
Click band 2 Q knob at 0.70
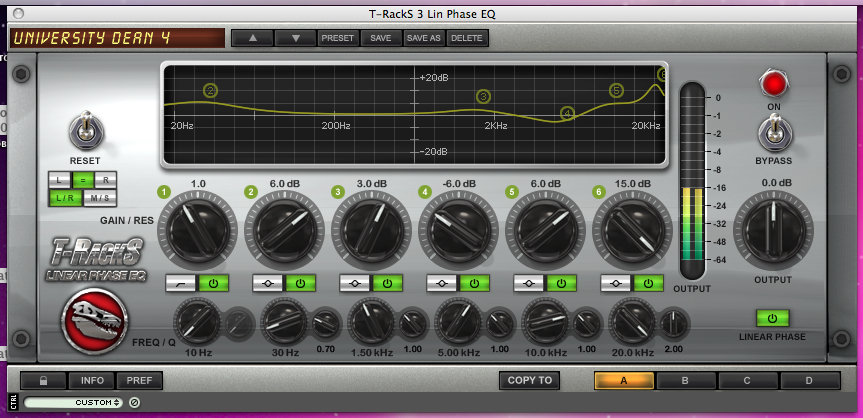click(x=326, y=324)
